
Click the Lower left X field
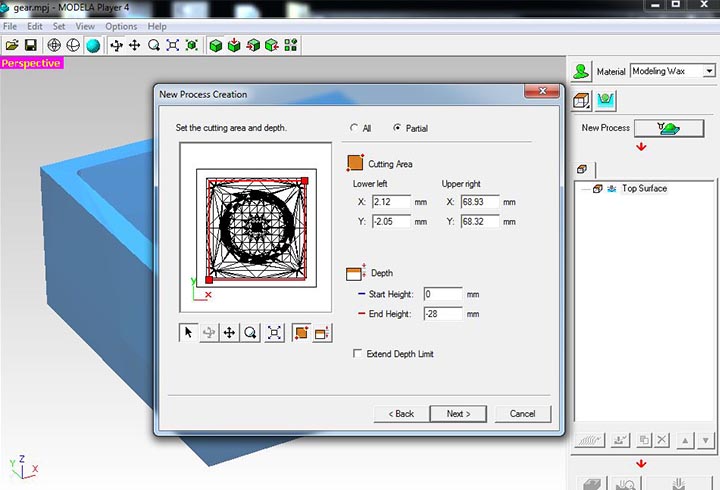pos(391,202)
